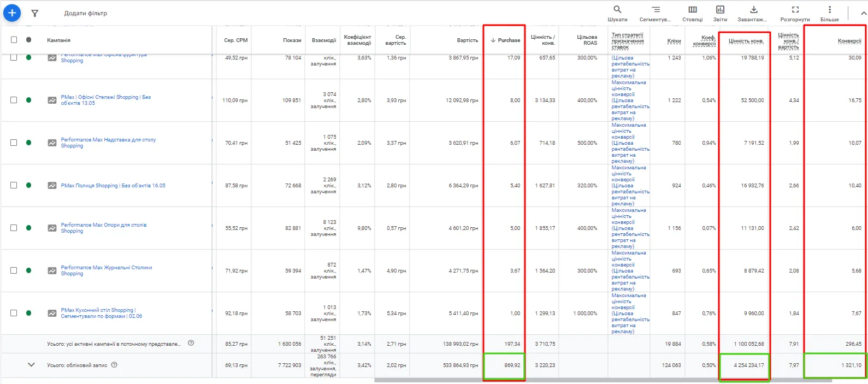The height and width of the screenshot is (384, 868).
Task: Open the Columns settings icon
Action: tap(692, 10)
